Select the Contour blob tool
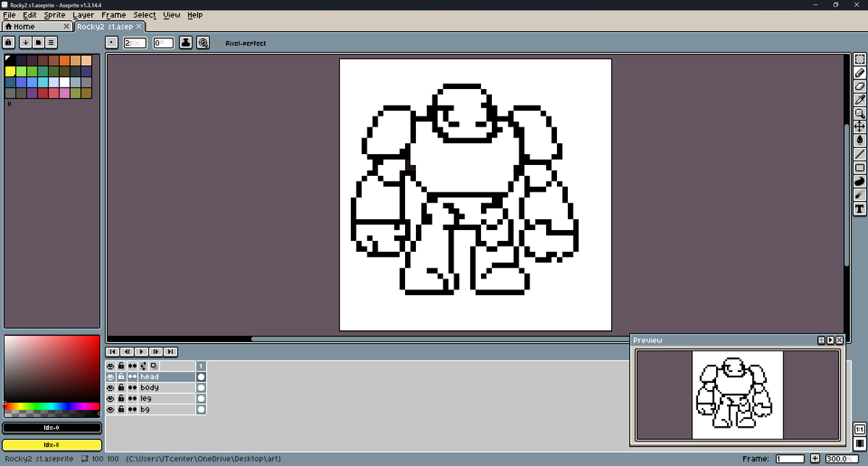This screenshot has height=466, width=868. point(860,182)
